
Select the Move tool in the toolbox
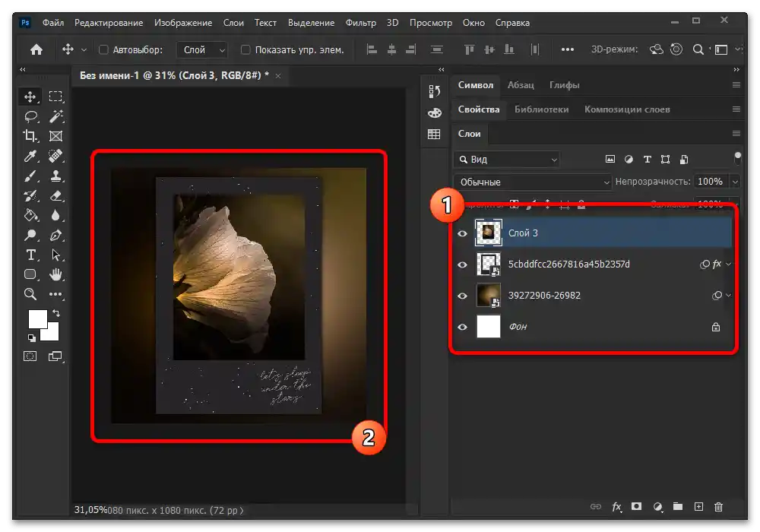[x=30, y=97]
